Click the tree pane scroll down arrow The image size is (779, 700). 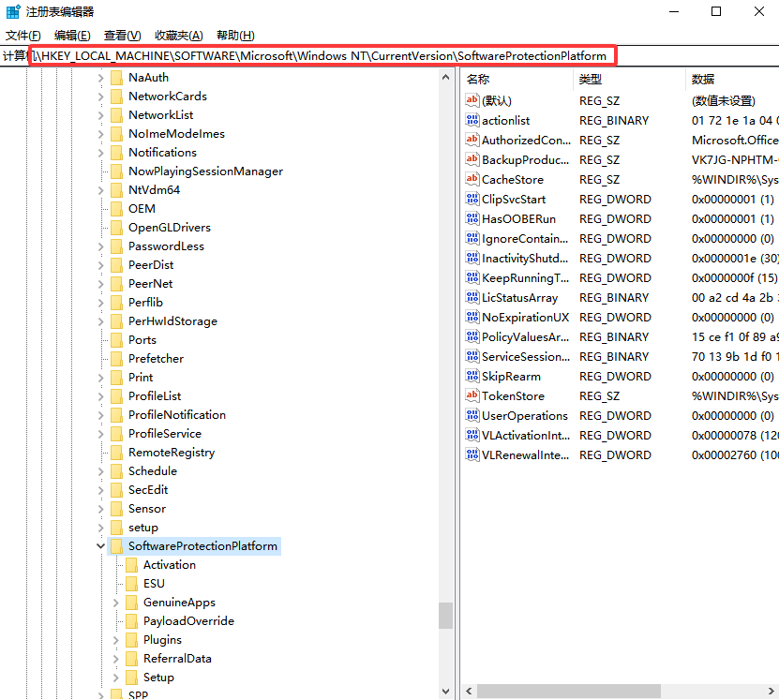pos(445,691)
